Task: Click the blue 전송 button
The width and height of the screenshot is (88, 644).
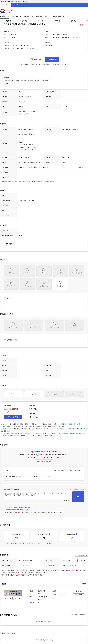Action: click(78, 497)
